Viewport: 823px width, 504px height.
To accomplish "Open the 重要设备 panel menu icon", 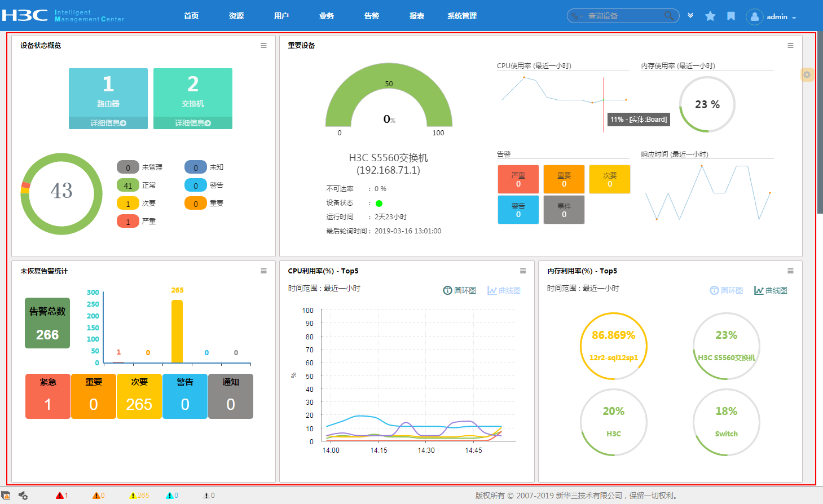I will [790, 46].
